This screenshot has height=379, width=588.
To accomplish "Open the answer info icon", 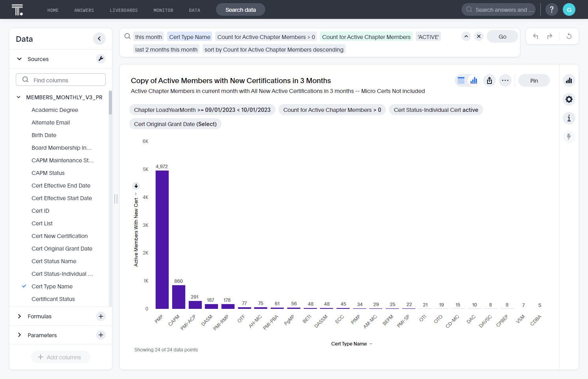I will click(x=569, y=118).
